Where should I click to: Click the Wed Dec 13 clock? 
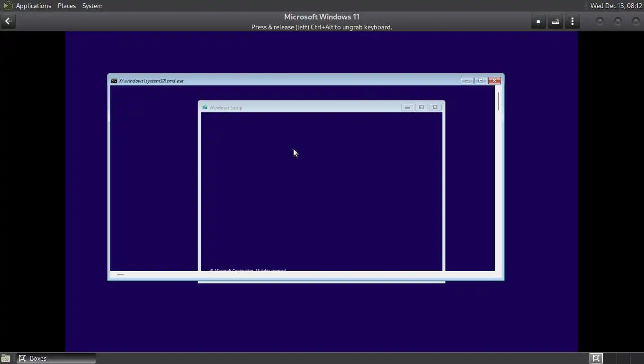tap(616, 6)
